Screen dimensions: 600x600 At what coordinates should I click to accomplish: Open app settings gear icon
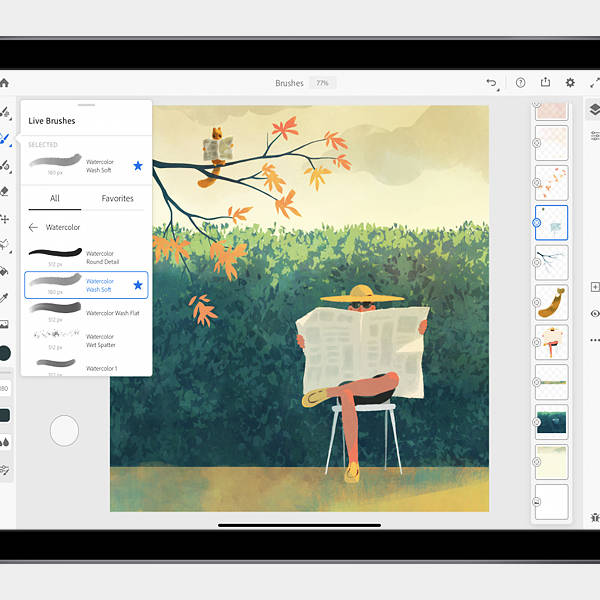click(570, 83)
